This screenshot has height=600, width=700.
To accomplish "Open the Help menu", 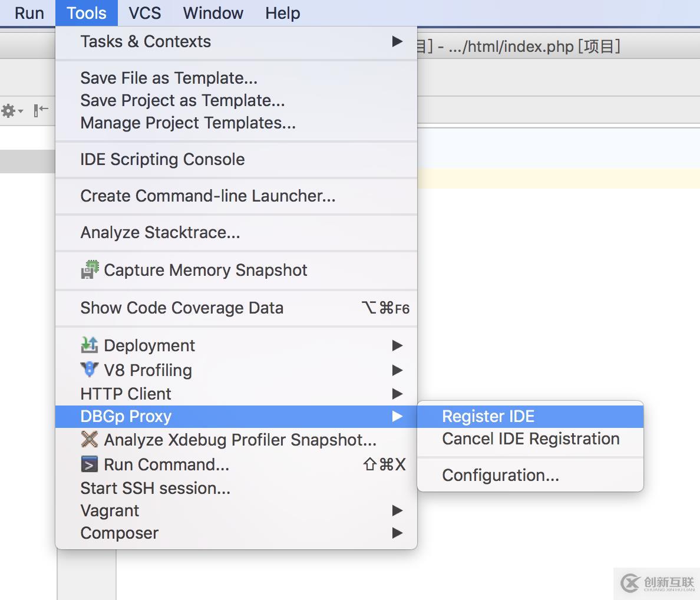I will (282, 13).
